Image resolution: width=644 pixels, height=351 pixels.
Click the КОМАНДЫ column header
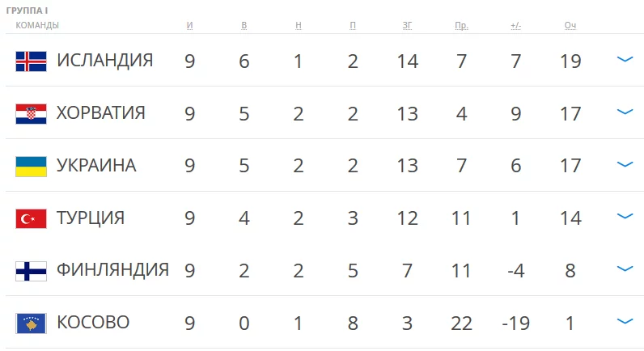point(37,26)
